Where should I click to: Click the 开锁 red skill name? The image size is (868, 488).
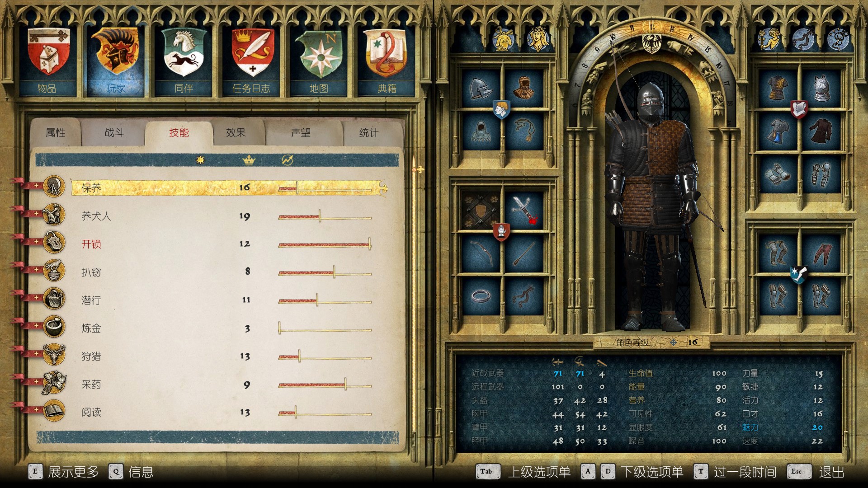91,244
